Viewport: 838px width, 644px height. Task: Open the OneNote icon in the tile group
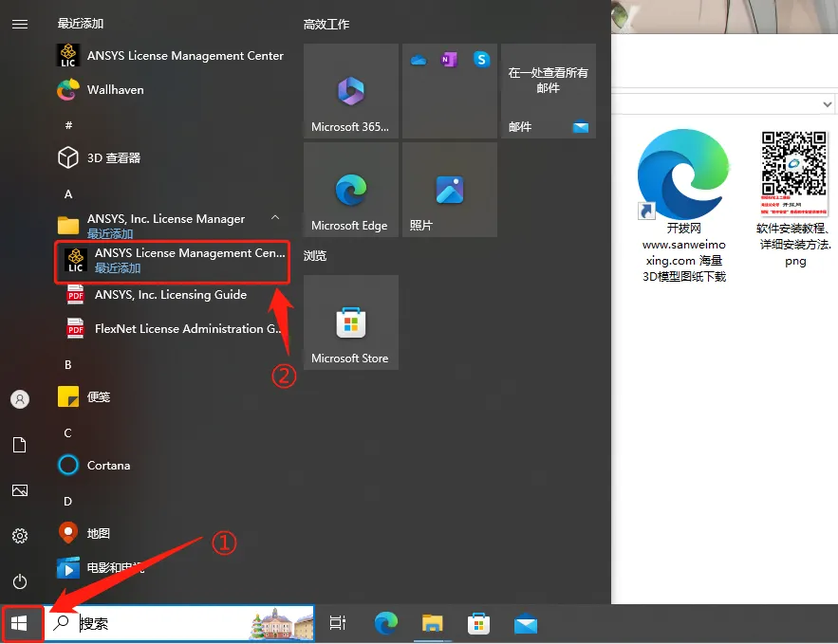click(449, 60)
